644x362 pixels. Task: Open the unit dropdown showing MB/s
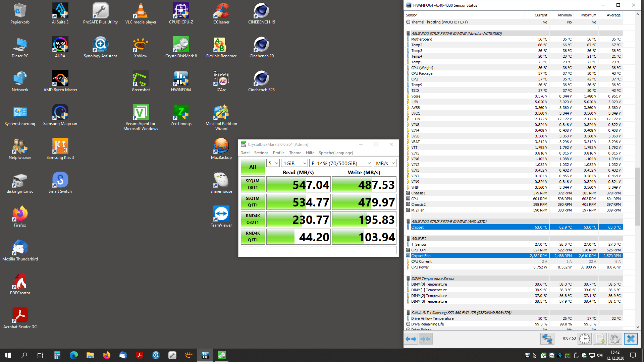(385, 163)
